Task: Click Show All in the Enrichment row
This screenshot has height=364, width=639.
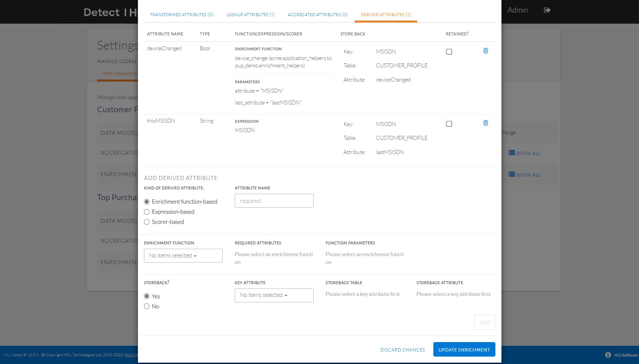Action: coord(524,175)
